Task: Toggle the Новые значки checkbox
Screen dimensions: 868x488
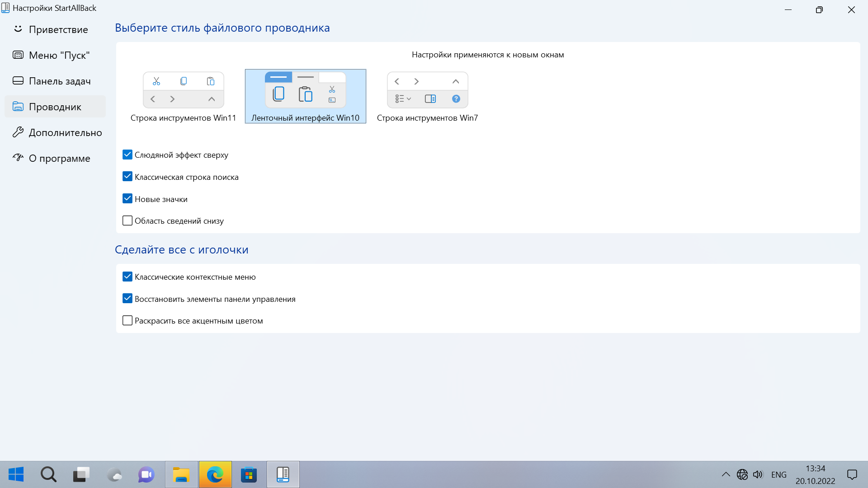Action: click(127, 199)
